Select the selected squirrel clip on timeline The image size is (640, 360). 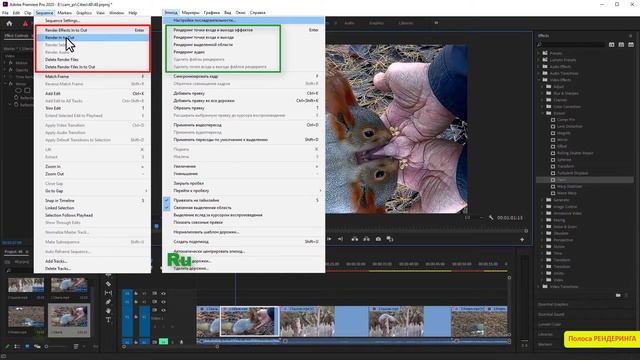[249, 321]
